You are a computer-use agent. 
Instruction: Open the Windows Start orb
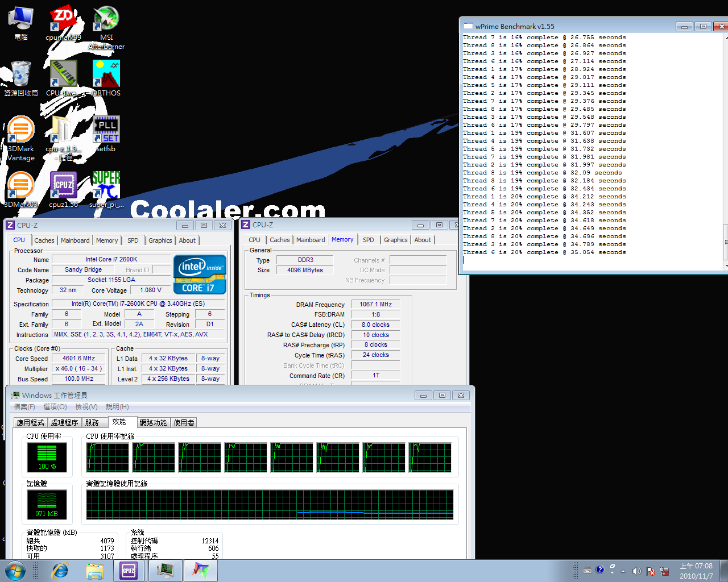pos(15,571)
